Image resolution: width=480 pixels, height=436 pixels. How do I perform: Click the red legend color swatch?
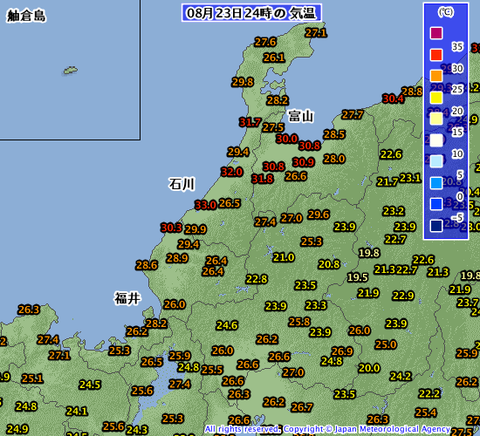tap(436, 55)
